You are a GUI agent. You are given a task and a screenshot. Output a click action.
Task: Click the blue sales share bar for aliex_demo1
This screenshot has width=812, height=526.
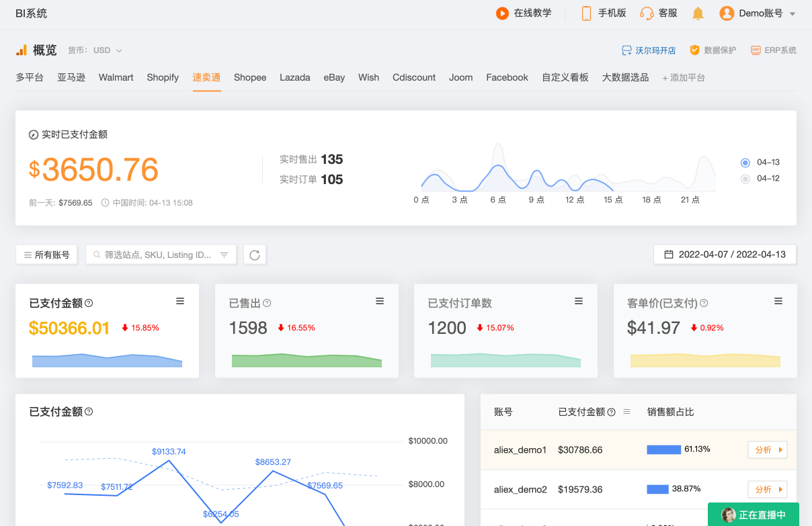pyautogui.click(x=663, y=449)
